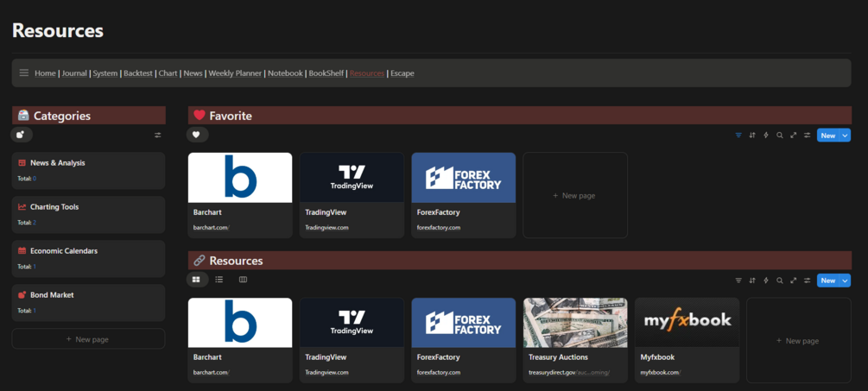
Task: Click the News & Analysis total count value
Action: (x=35, y=179)
